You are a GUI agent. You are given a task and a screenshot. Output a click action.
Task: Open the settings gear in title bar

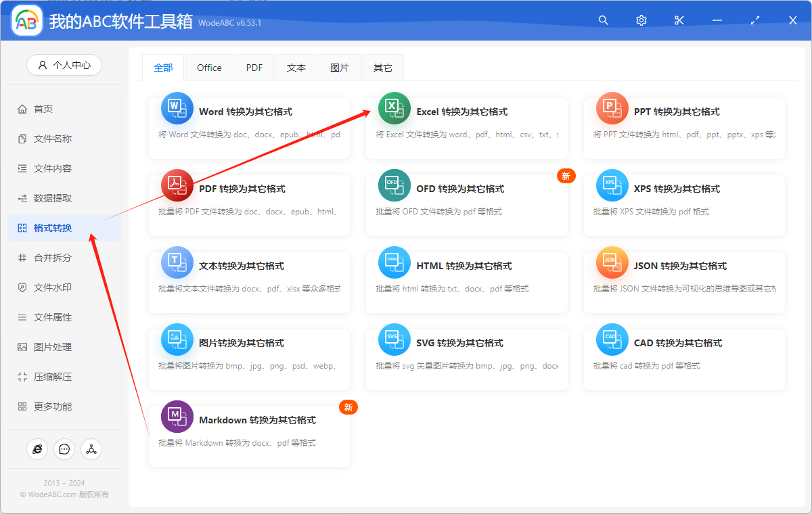tap(641, 20)
